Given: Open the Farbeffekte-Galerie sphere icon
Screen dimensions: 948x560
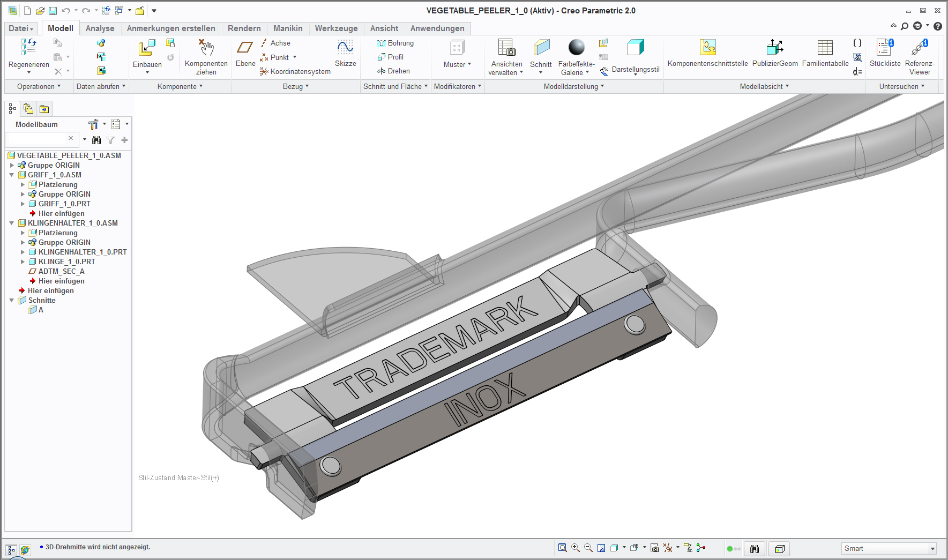Looking at the screenshot, I should point(577,47).
